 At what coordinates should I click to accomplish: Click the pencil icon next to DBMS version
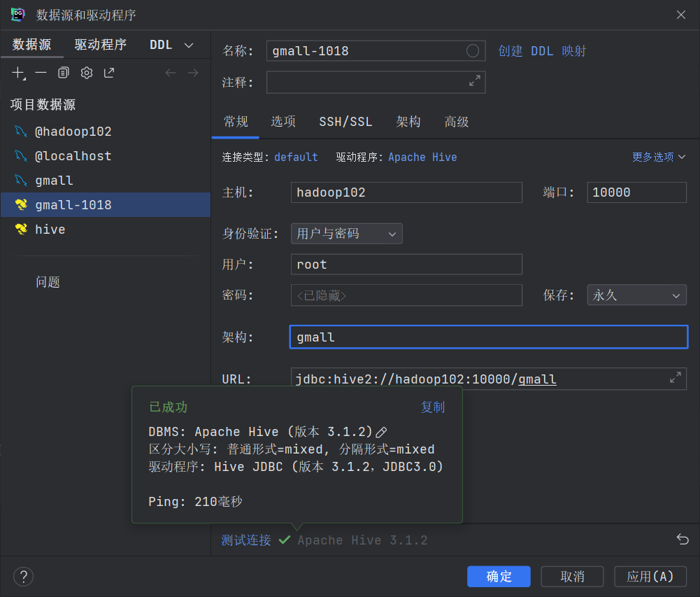click(x=381, y=432)
